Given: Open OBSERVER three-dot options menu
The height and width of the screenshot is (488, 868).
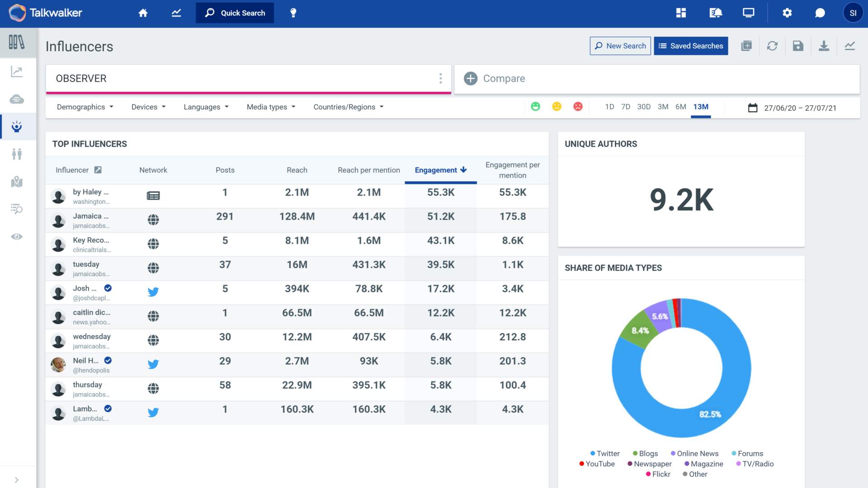Looking at the screenshot, I should [x=440, y=78].
